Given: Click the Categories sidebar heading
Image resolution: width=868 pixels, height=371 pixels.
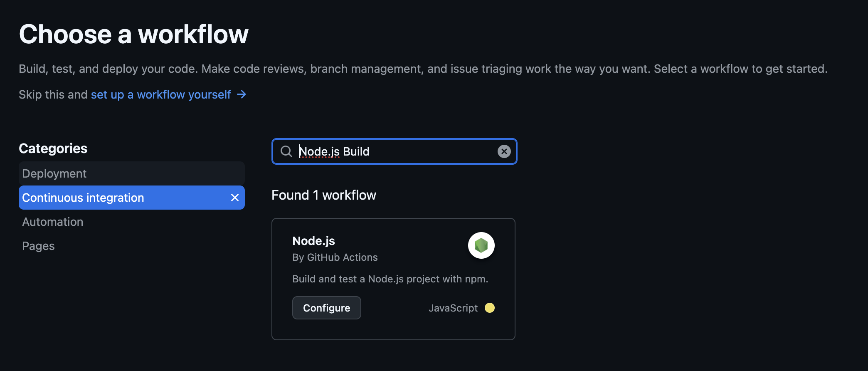Looking at the screenshot, I should tap(53, 148).
